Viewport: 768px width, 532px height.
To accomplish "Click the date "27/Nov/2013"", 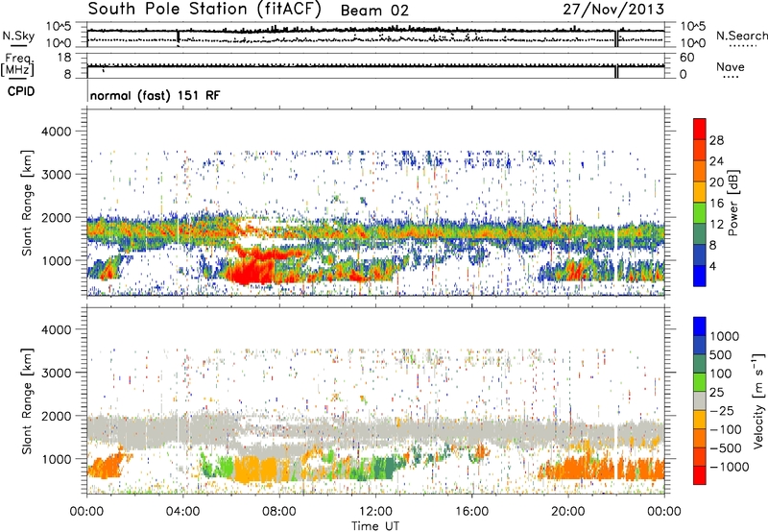I will tap(613, 10).
